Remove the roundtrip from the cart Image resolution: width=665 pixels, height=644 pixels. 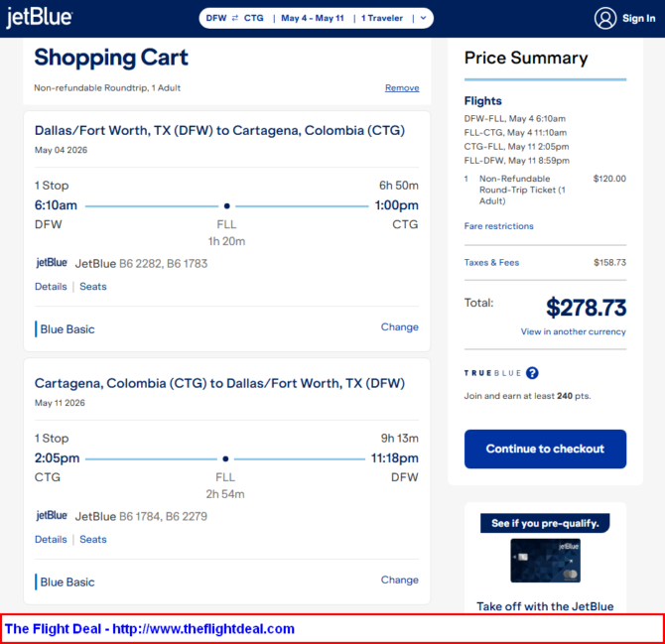tap(402, 88)
